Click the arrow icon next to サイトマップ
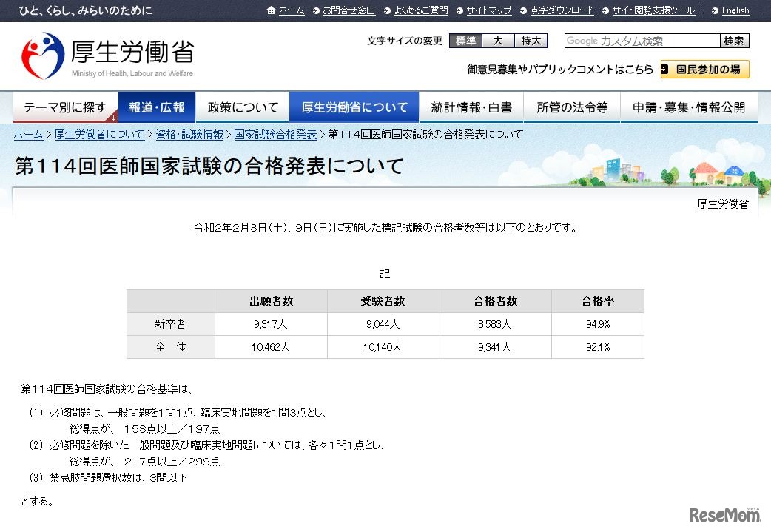Screen dimensions: 771x532 click(459, 10)
